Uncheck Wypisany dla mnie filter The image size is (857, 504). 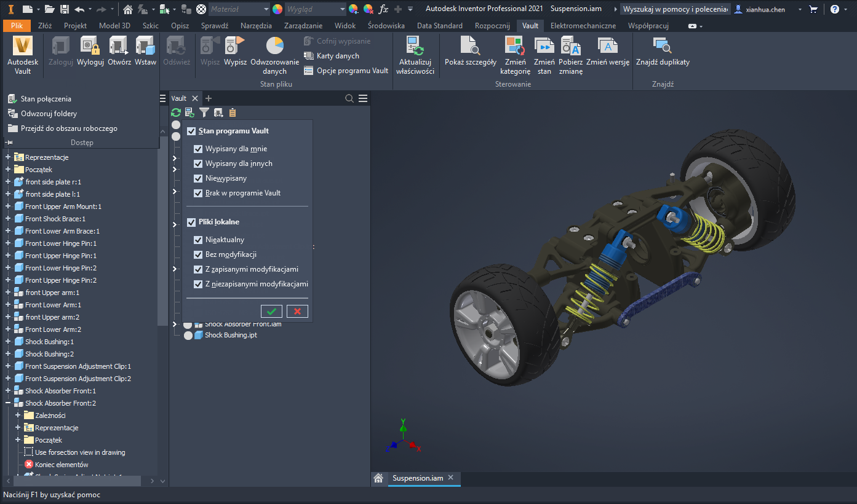pyautogui.click(x=198, y=149)
